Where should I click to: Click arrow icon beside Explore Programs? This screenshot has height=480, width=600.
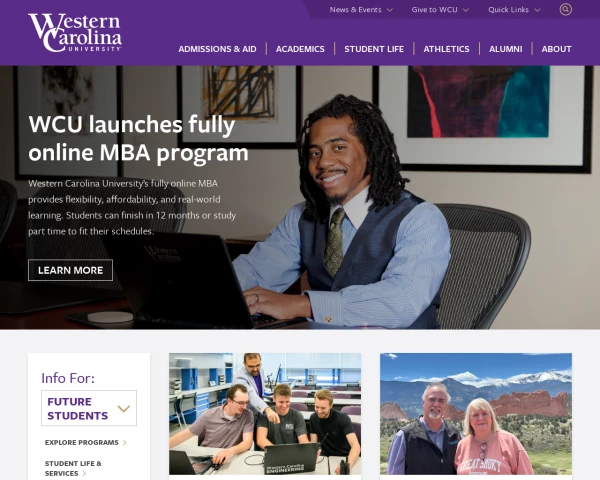click(124, 443)
